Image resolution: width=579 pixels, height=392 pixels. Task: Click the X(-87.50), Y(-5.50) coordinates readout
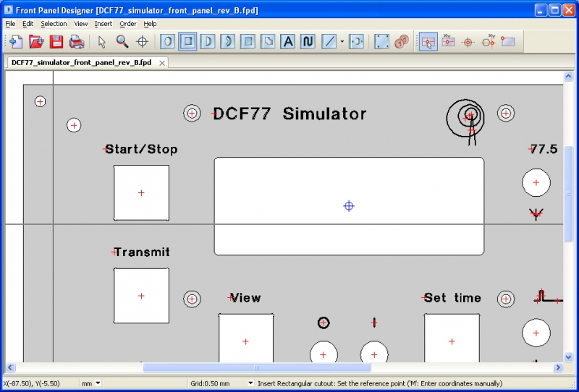(31, 383)
